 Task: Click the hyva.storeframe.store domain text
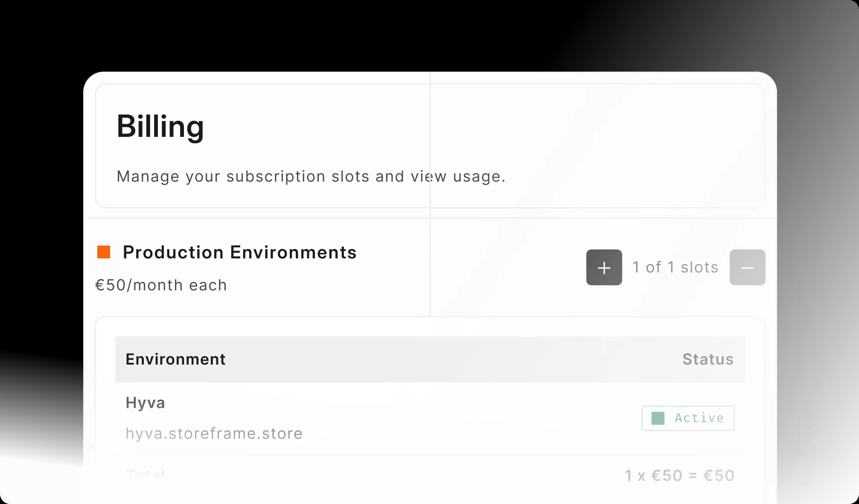point(214,433)
